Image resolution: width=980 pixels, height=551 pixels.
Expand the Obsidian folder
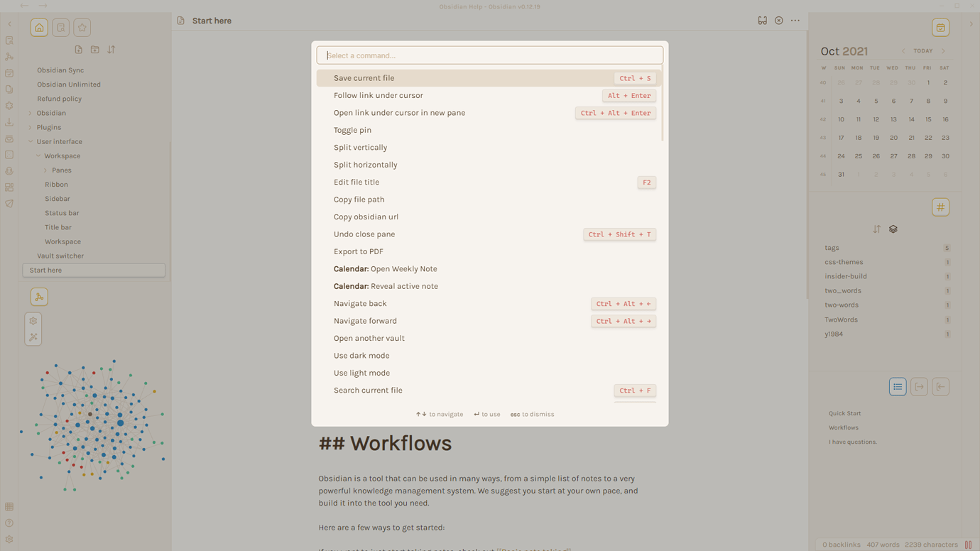30,113
